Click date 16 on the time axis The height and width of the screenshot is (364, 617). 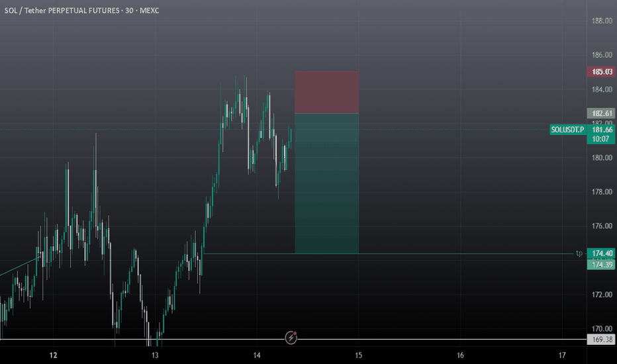(x=460, y=355)
